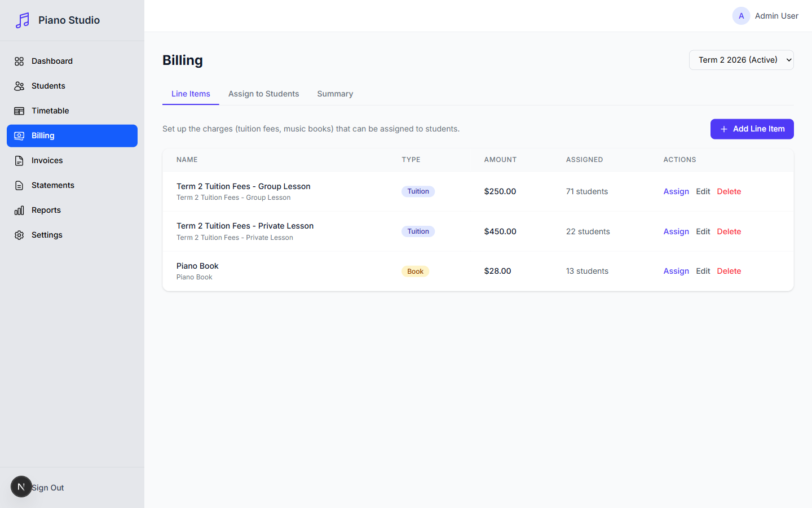Click Tuition badge in Private Lesson row
Image resolution: width=812 pixels, height=508 pixels.
(418, 231)
